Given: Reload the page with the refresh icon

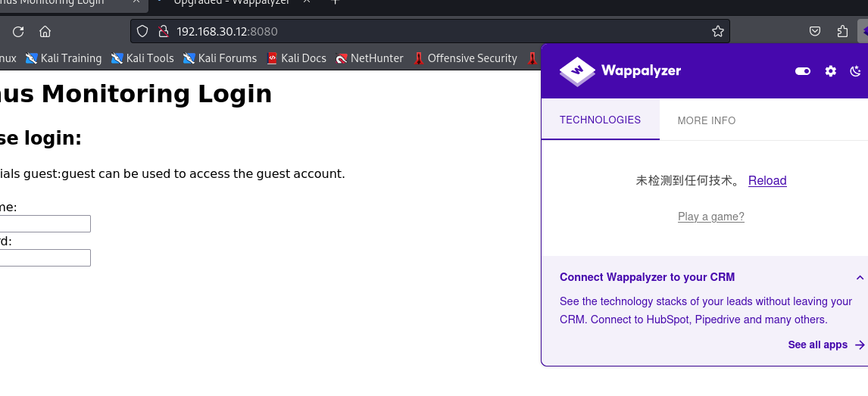Looking at the screenshot, I should click(18, 32).
